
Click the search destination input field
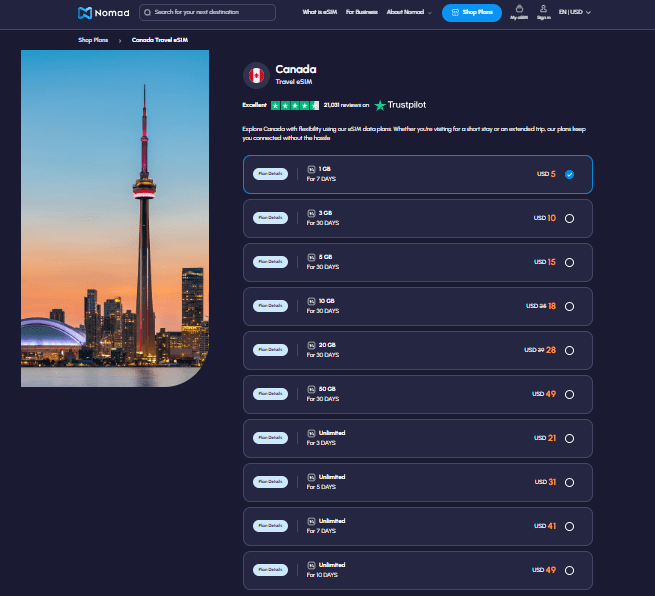[x=207, y=13]
